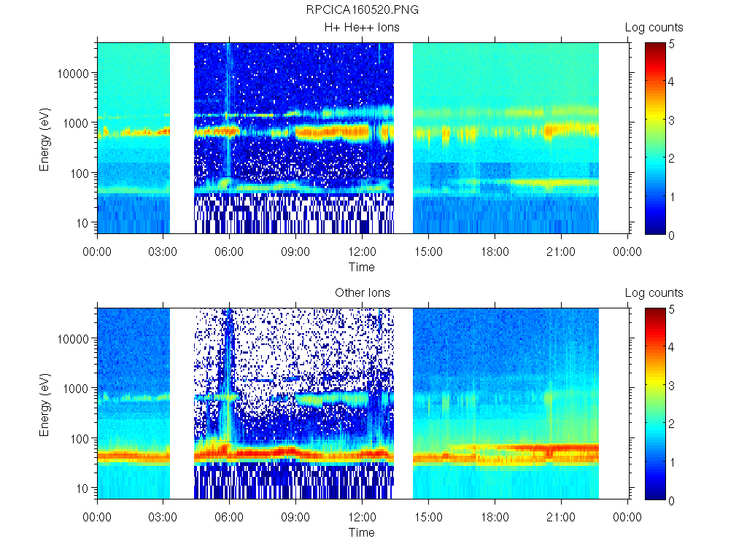Click the 100 energy tick in bottom plot

[80, 438]
